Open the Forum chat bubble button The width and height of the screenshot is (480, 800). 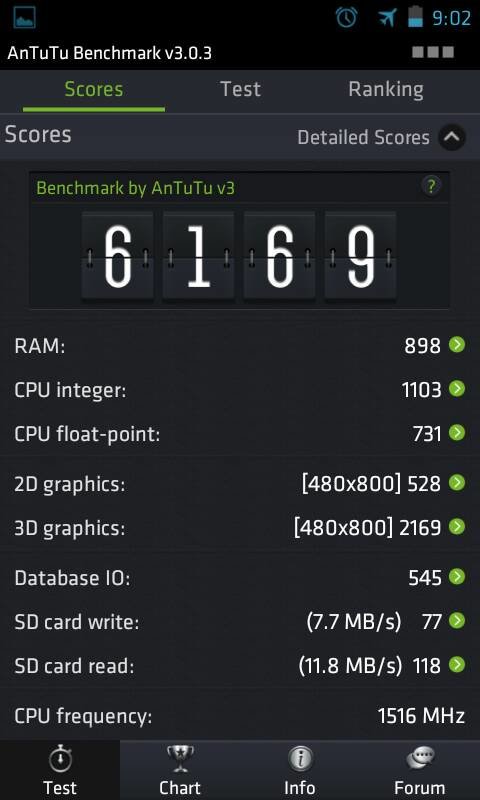coord(420,770)
